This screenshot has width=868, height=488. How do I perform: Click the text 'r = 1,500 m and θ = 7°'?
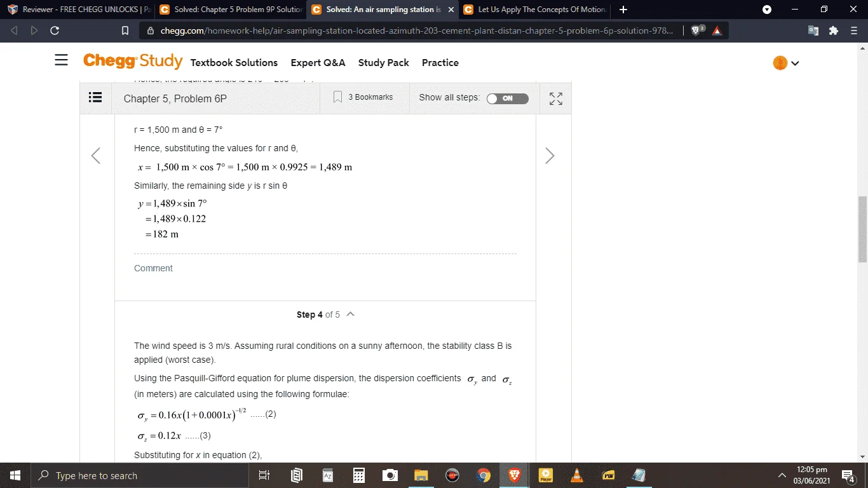[178, 130]
